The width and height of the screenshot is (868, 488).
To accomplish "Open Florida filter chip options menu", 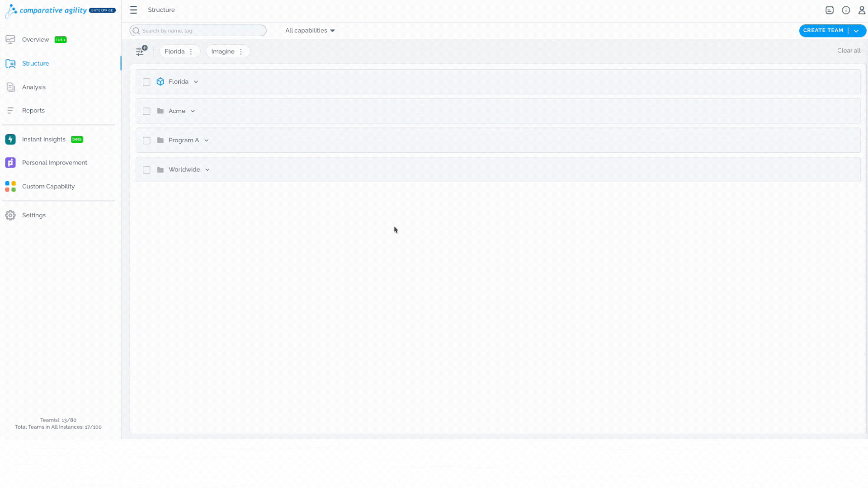I will 191,52.
